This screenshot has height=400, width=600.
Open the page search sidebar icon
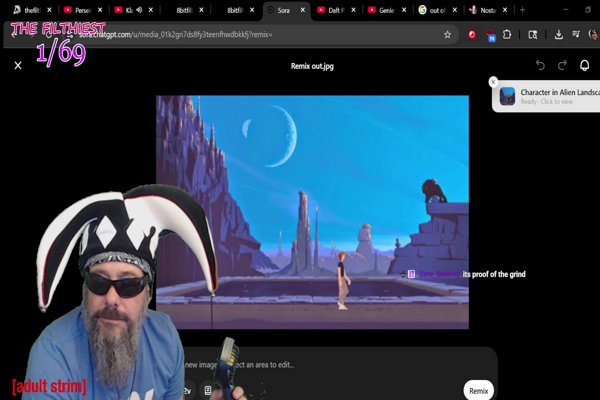533,35
